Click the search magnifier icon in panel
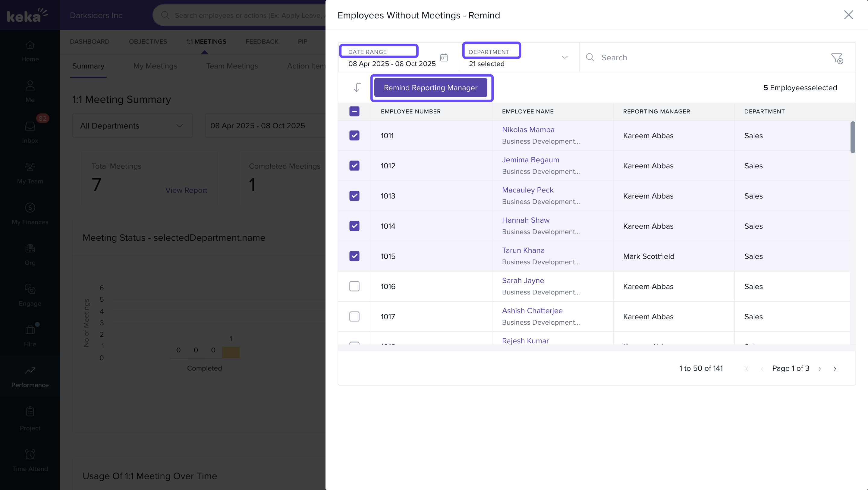Viewport: 868px width, 490px height. tap(590, 57)
